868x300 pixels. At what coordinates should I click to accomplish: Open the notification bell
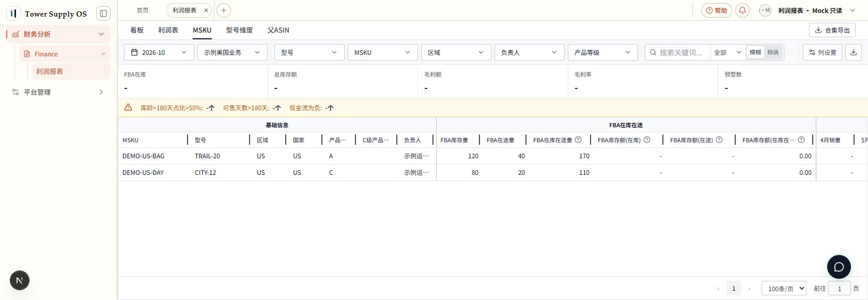click(x=742, y=10)
